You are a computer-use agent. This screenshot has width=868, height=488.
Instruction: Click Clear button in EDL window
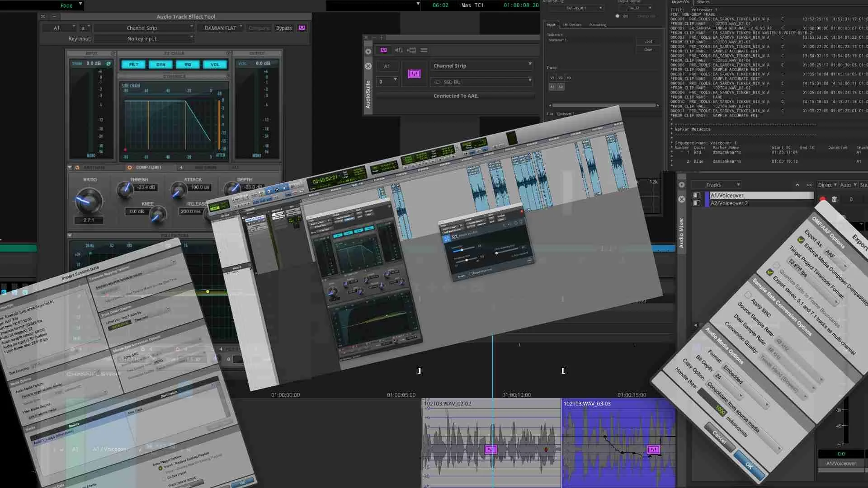point(648,49)
